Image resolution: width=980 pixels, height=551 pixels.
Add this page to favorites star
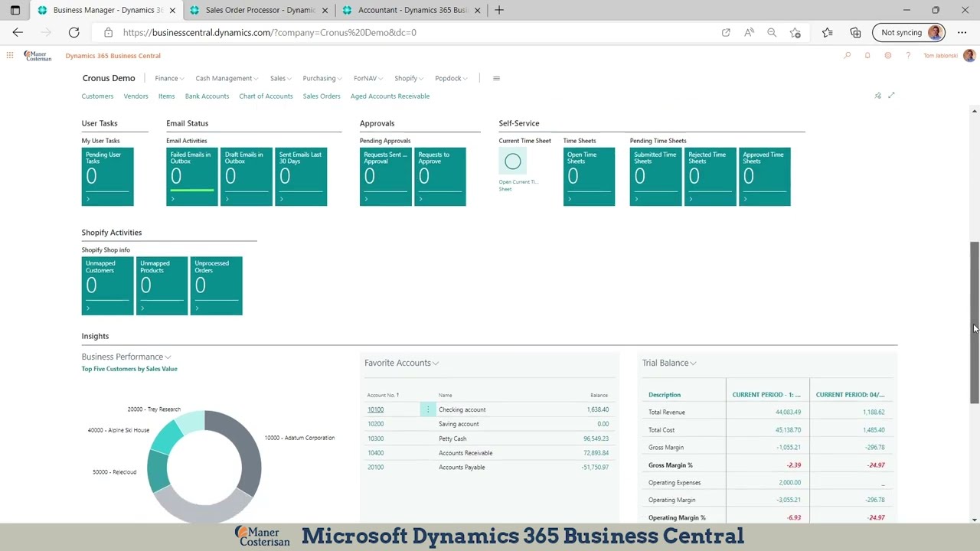pyautogui.click(x=795, y=32)
